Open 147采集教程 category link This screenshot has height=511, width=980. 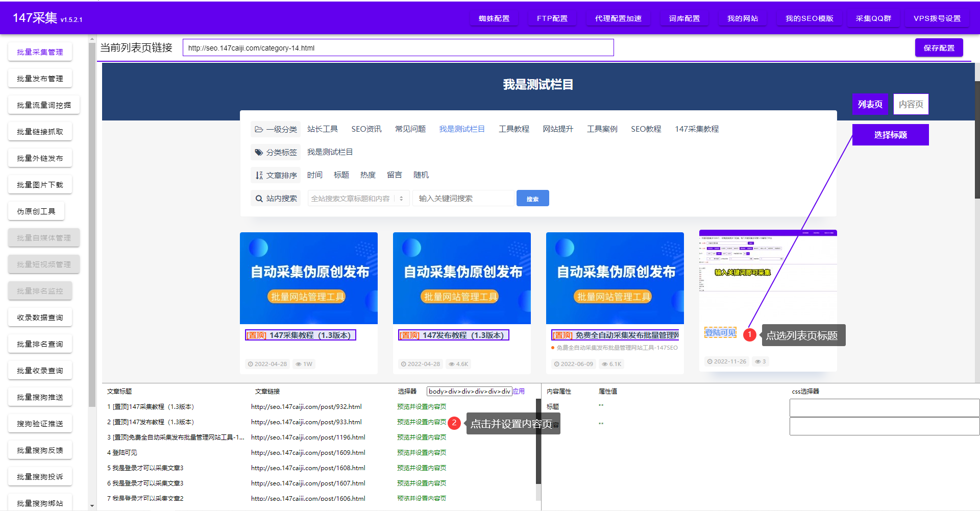697,129
